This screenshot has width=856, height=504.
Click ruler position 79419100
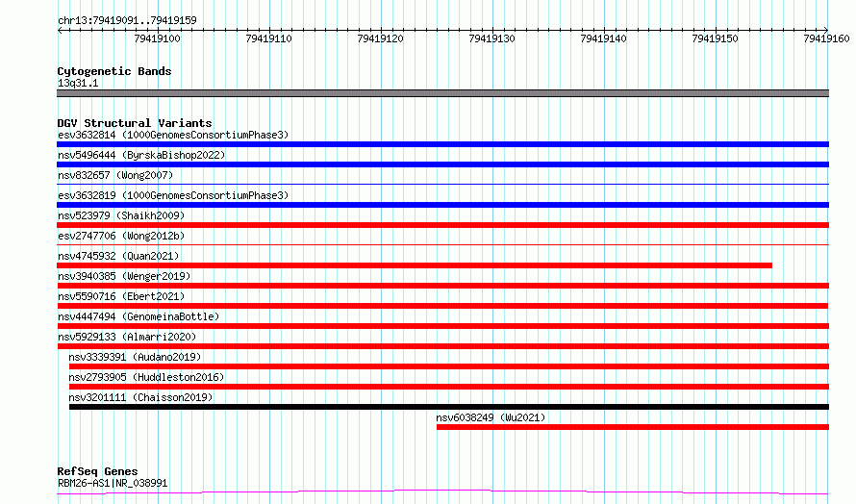pos(157,38)
